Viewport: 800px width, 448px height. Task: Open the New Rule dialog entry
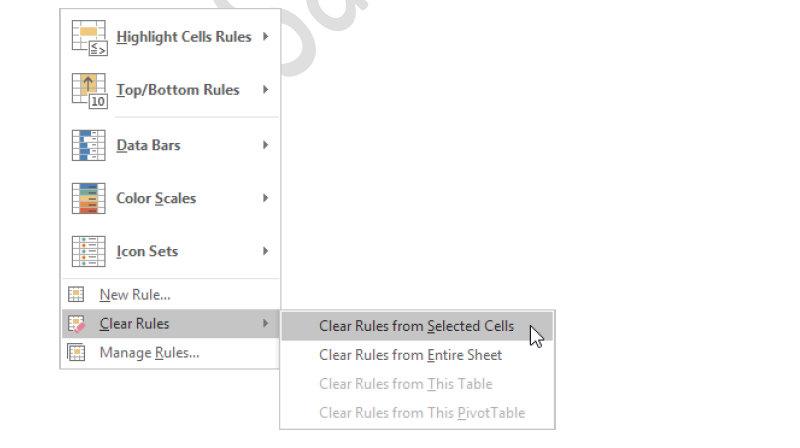(135, 295)
